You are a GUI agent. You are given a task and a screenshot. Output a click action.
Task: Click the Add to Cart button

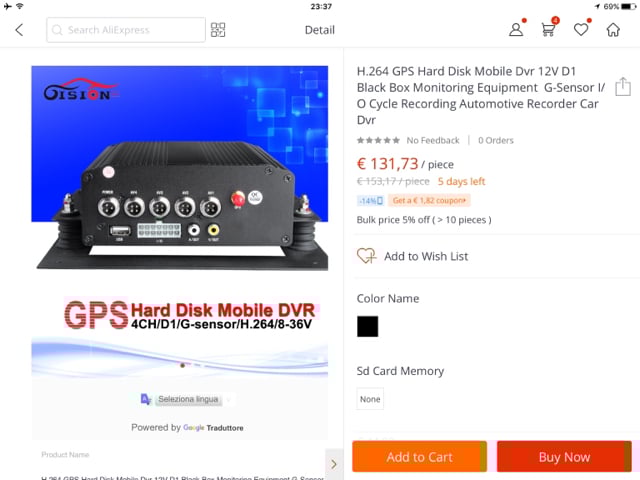point(420,457)
